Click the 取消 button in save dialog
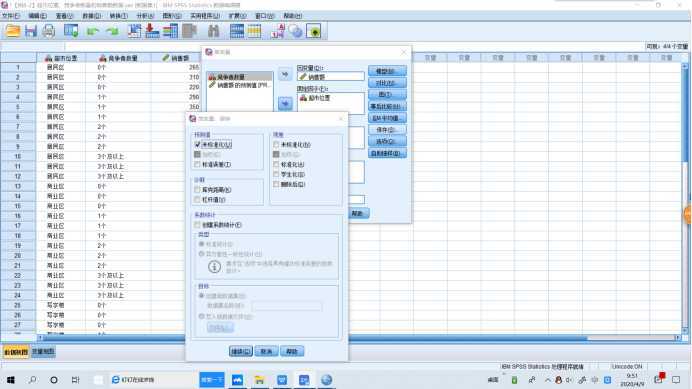This screenshot has height=389, width=692. (266, 351)
